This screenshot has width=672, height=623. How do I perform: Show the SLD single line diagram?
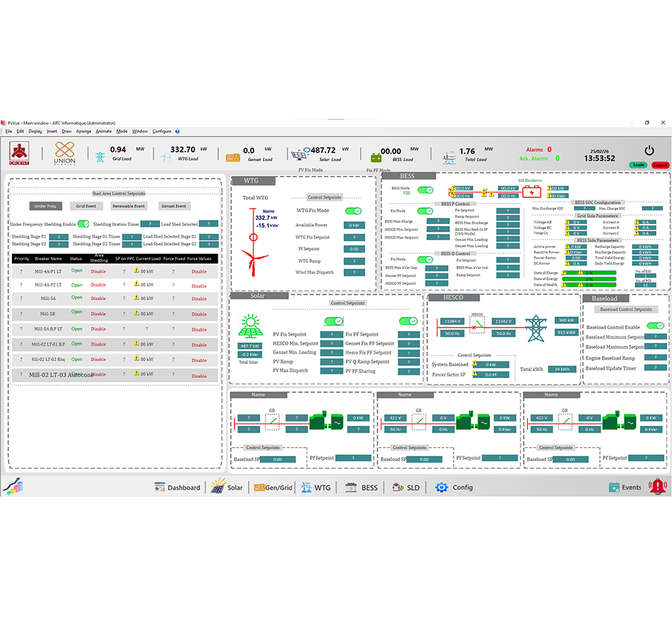tap(406, 487)
